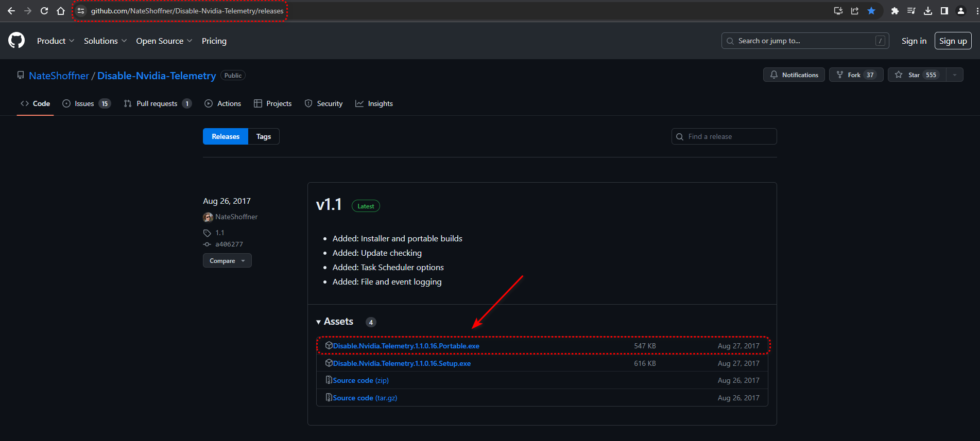The width and height of the screenshot is (980, 441).
Task: Download Disable.Nvidia.Telemetry.1.1.0.16.Setup.exe
Action: pos(402,363)
